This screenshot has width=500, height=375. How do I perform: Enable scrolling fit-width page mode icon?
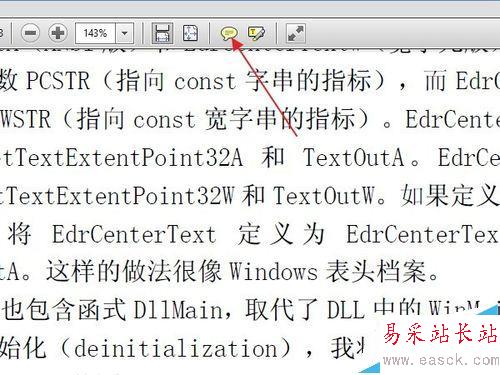click(162, 33)
